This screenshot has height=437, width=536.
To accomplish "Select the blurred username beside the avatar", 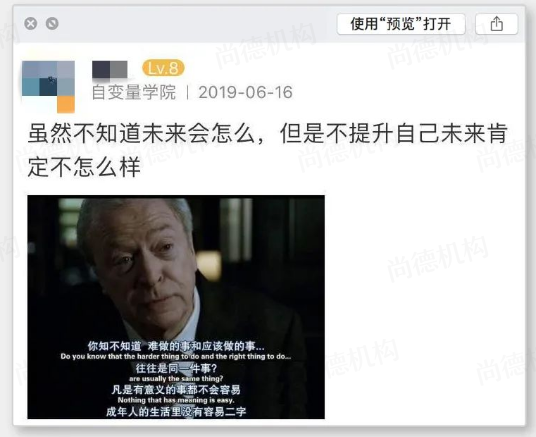I will pyautogui.click(x=110, y=70).
